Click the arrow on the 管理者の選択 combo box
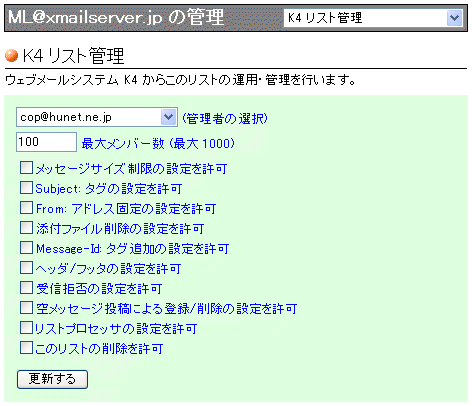Screen dimensions: 472x406 [169, 117]
